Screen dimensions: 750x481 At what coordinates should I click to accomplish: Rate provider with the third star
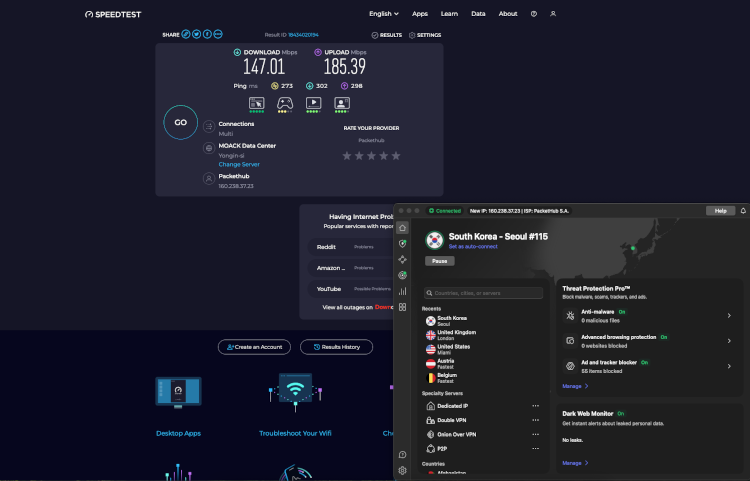coord(371,156)
